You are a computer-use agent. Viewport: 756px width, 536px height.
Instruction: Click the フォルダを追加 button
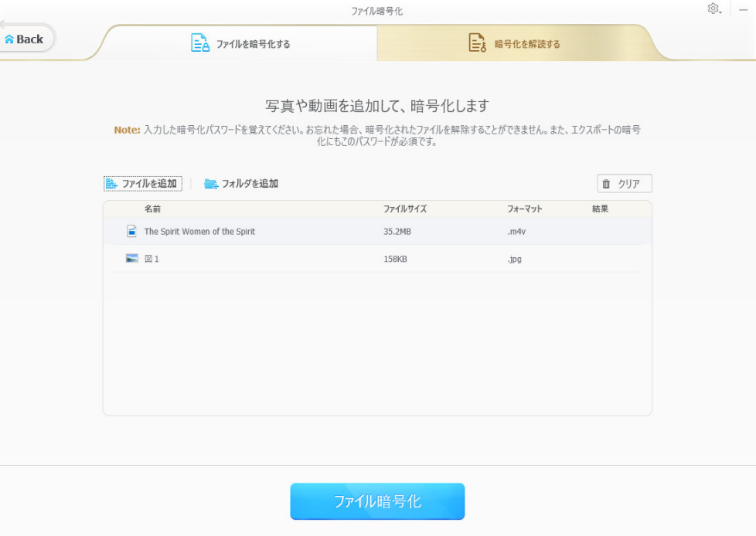point(241,184)
